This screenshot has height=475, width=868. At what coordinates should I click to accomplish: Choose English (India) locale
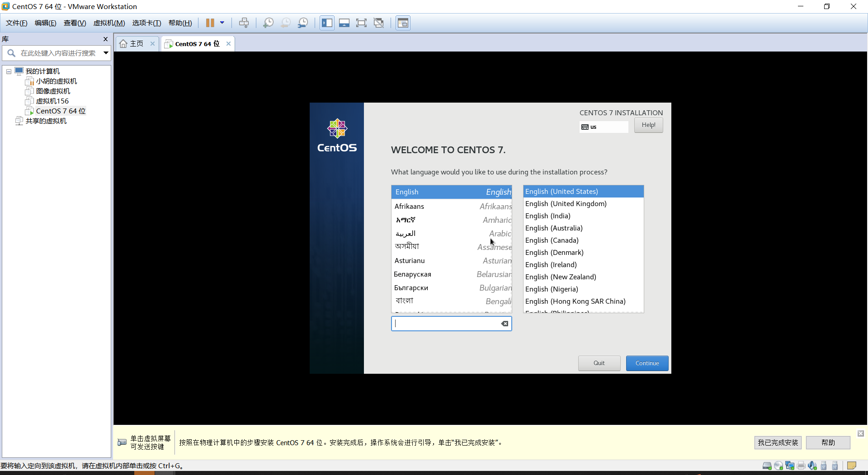point(584,216)
